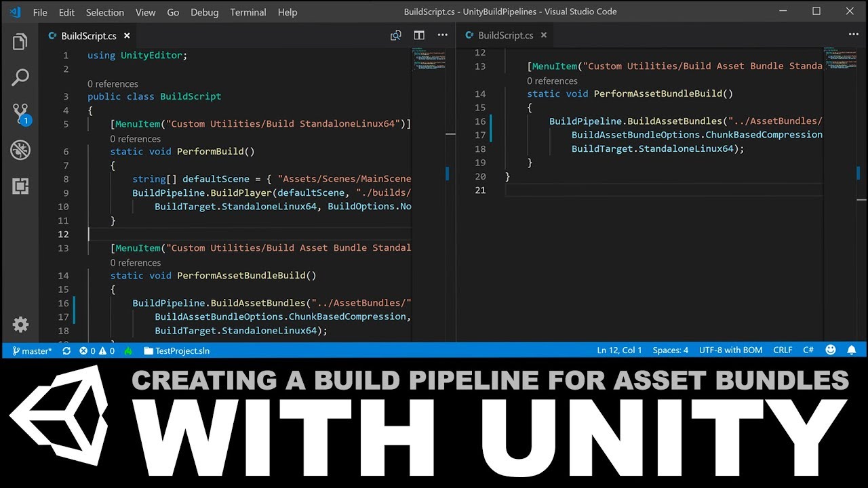The height and width of the screenshot is (488, 868).
Task: Open changes icon in left editor toolbar
Action: click(x=396, y=35)
